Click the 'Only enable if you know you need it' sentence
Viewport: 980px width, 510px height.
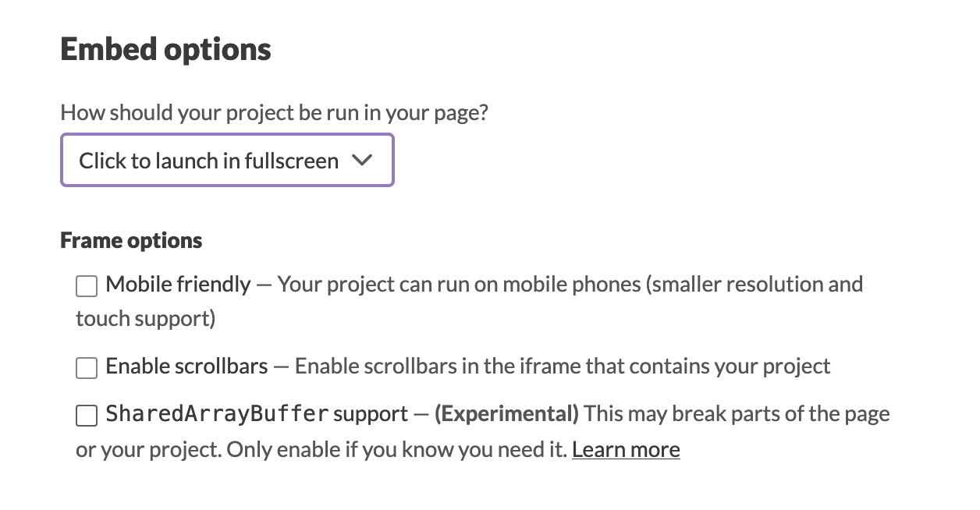(x=396, y=449)
